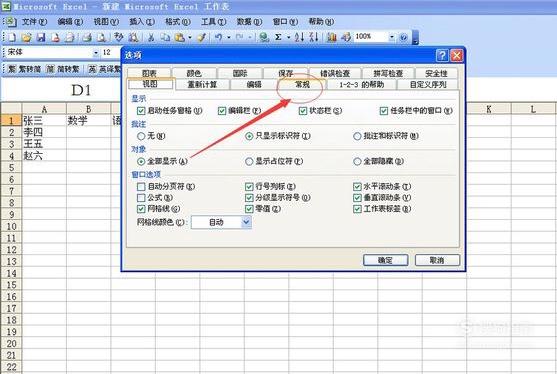This screenshot has height=374, width=557.
Task: Select cell A1 containing 张三
Action: 44,120
